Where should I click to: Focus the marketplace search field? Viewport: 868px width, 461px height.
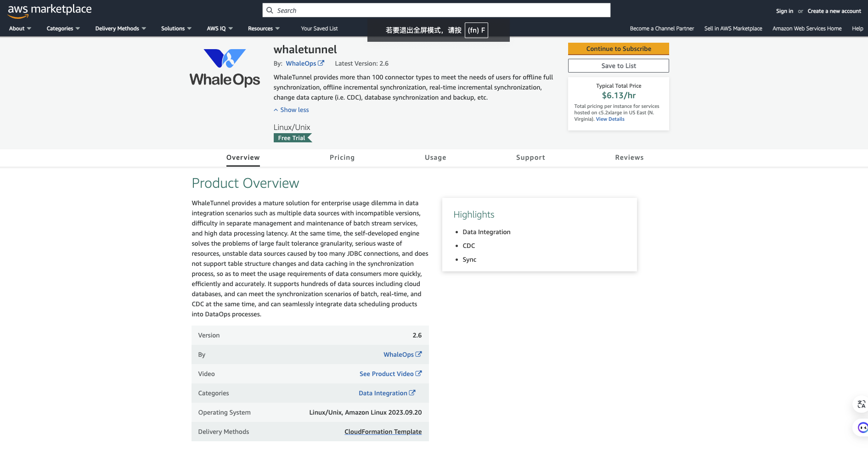coord(436,10)
